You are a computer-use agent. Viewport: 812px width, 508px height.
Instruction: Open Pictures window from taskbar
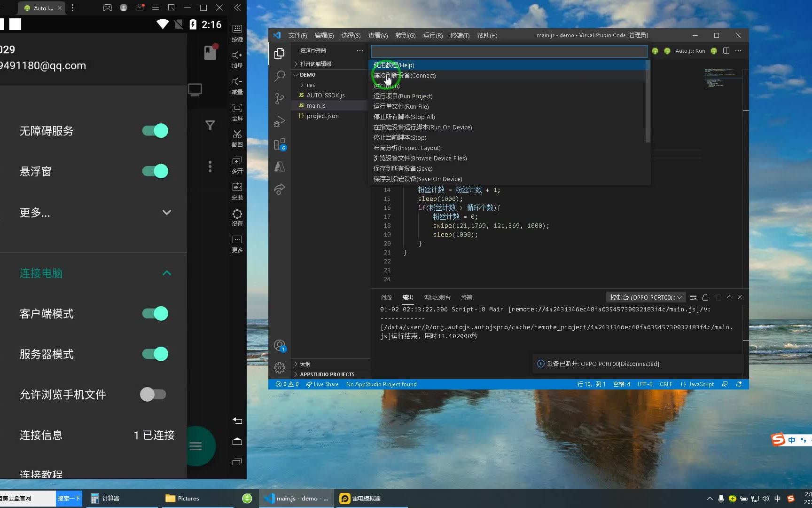[x=198, y=499]
